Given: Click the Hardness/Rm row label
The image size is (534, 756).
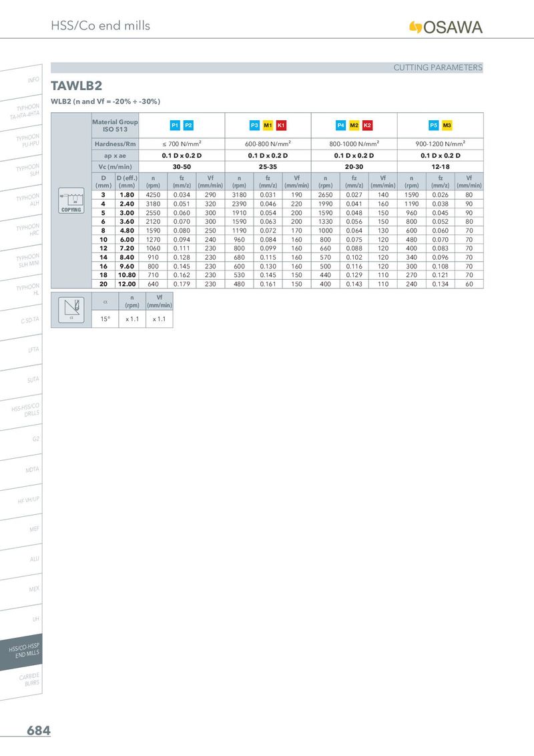Looking at the screenshot, I should tap(115, 144).
